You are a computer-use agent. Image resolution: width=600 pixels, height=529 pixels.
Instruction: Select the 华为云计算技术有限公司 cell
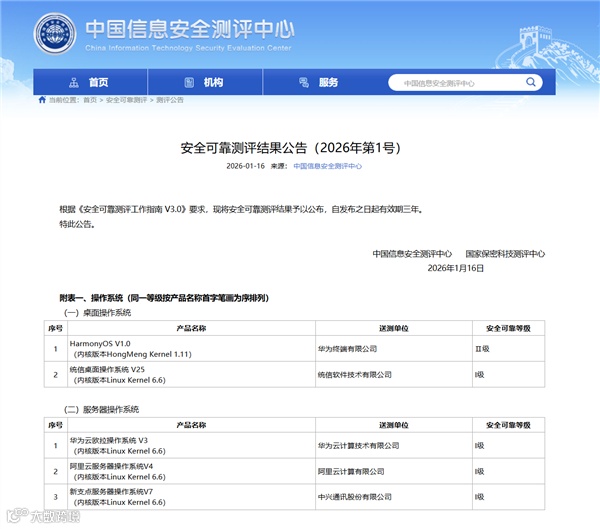394,446
